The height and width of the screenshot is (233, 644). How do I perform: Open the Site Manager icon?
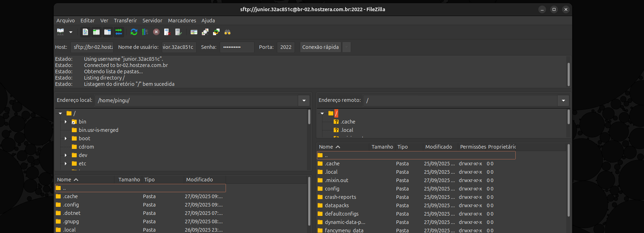[x=61, y=32]
